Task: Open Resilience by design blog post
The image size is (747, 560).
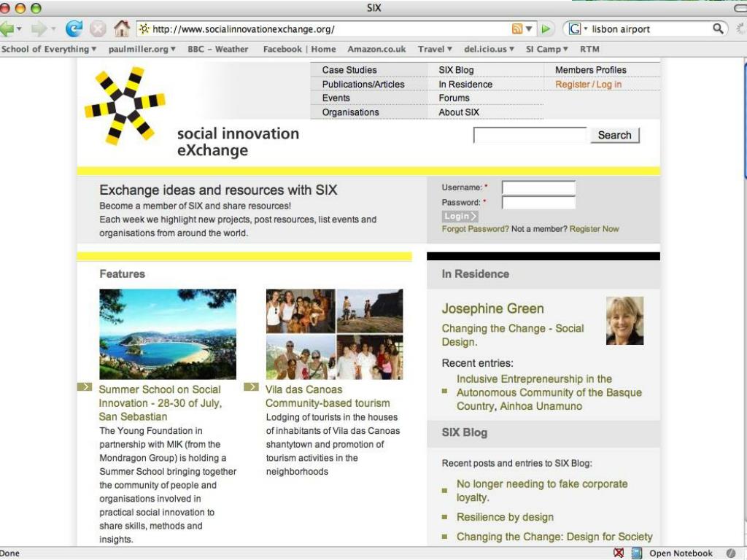Action: [505, 517]
